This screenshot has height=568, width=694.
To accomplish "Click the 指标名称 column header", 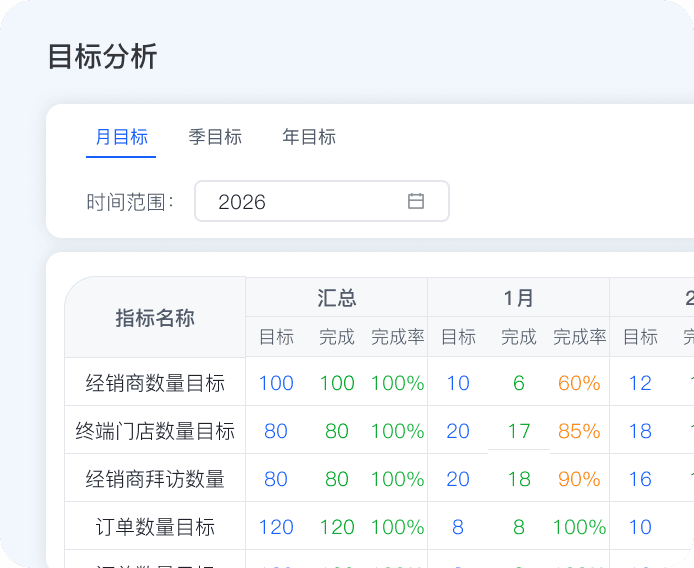I will 155,318.
